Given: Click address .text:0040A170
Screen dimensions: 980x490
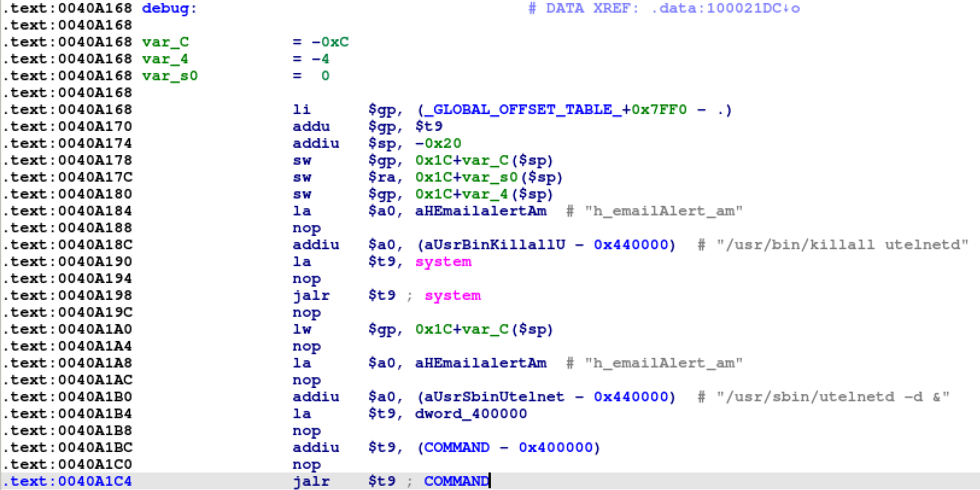Looking at the screenshot, I should point(67,127).
